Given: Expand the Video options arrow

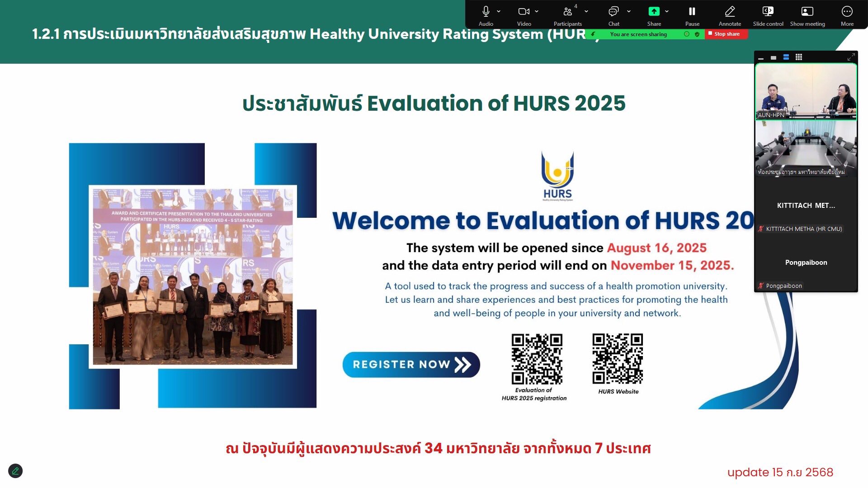Looking at the screenshot, I should pos(537,11).
